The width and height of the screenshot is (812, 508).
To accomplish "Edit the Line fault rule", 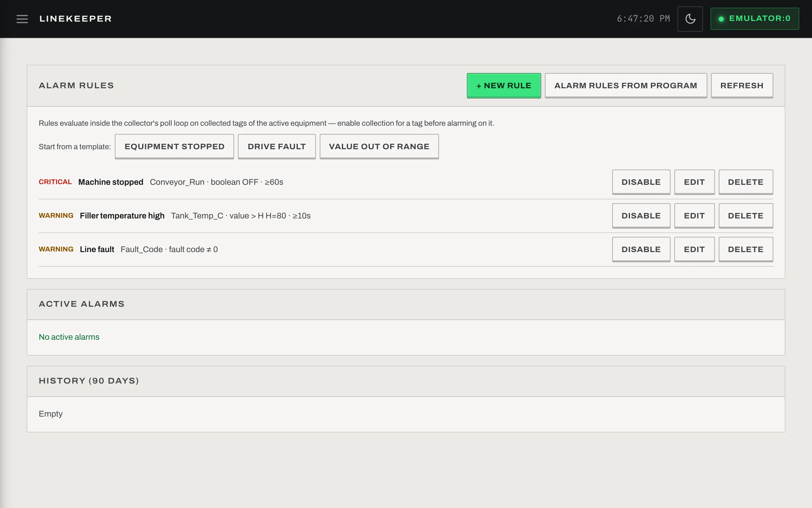I will click(x=694, y=249).
